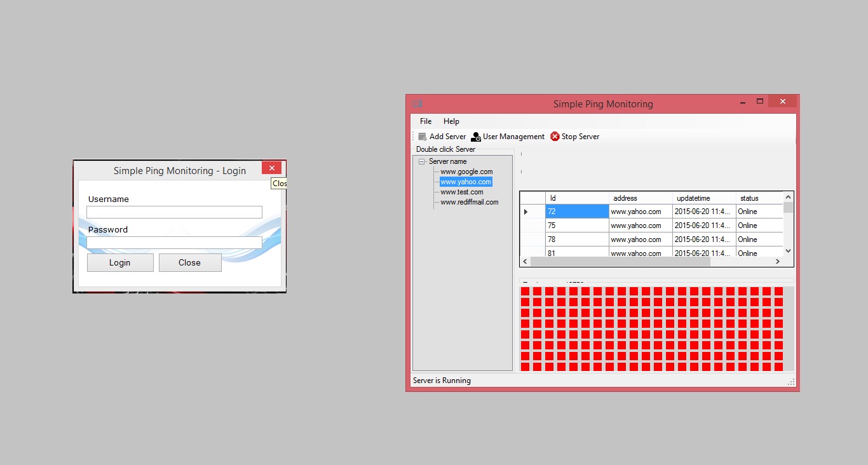Click the resize grip in the status bar
The image size is (868, 465).
791,382
